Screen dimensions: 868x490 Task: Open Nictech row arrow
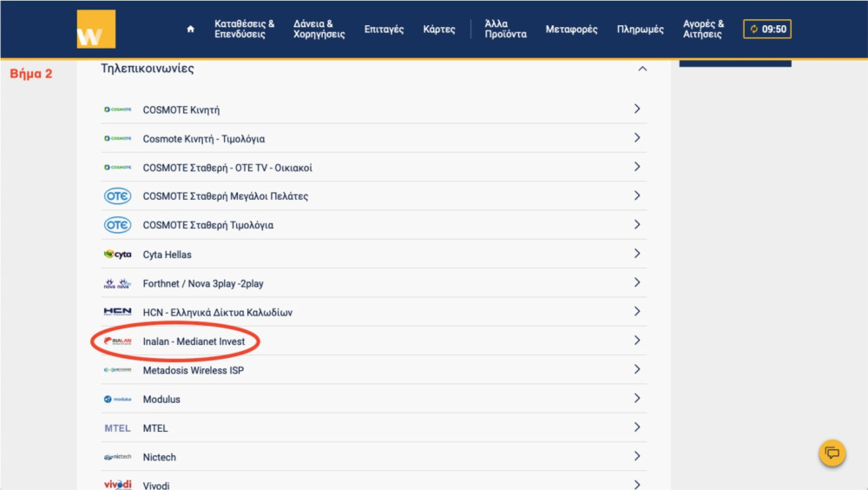pos(637,455)
